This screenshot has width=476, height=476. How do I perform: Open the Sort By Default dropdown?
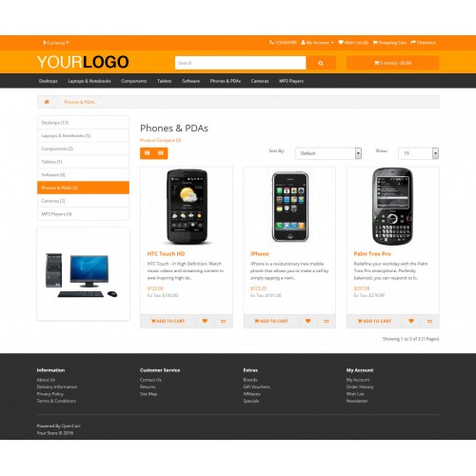tap(328, 153)
